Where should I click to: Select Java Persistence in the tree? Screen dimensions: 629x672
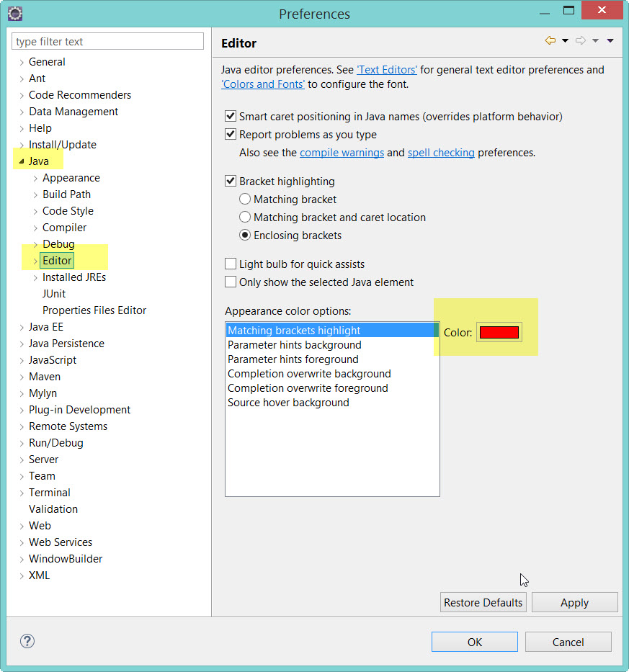(66, 344)
